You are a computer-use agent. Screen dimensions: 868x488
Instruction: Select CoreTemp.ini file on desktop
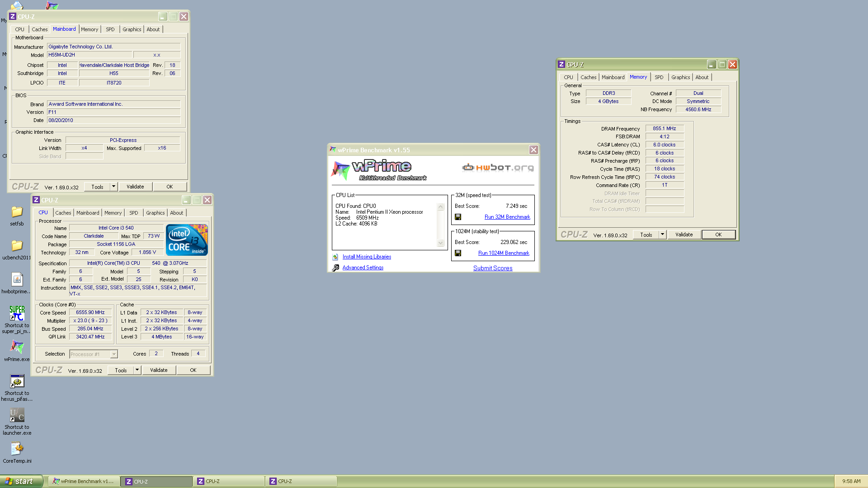click(x=17, y=449)
